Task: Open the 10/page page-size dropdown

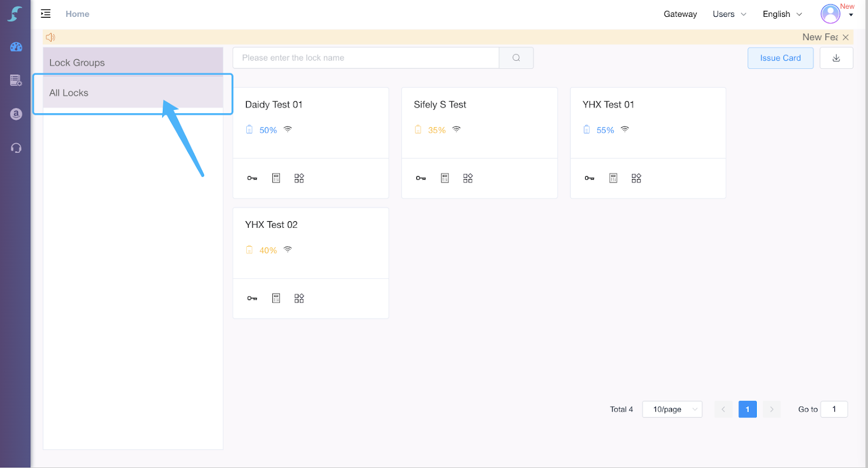Action: click(672, 409)
